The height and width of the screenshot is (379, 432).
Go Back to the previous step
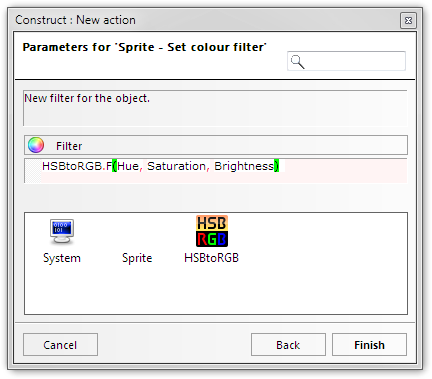[x=288, y=345]
